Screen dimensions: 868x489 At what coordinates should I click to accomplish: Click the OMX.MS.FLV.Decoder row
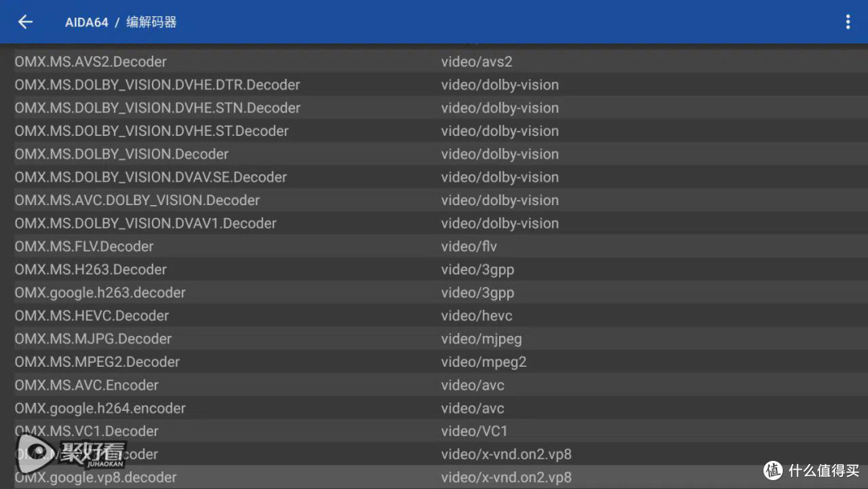pos(84,247)
